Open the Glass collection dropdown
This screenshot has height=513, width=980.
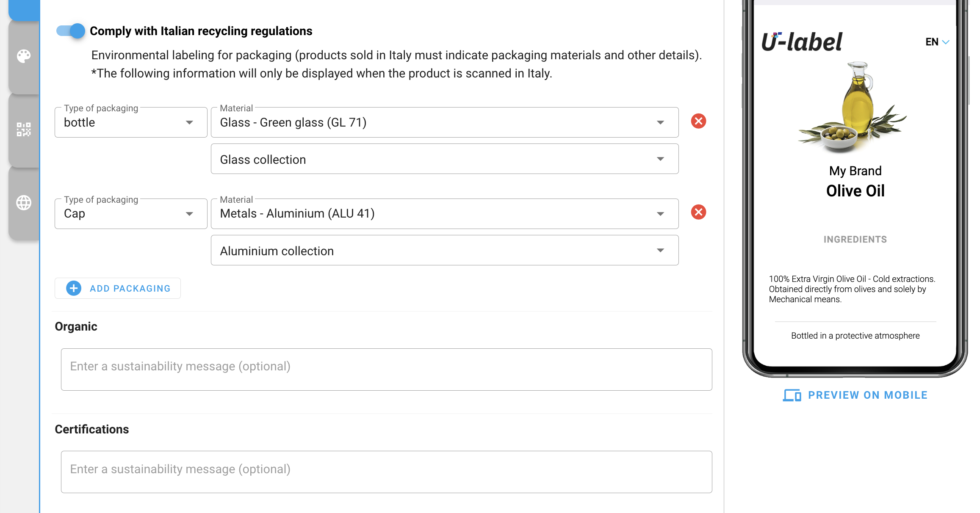(444, 159)
